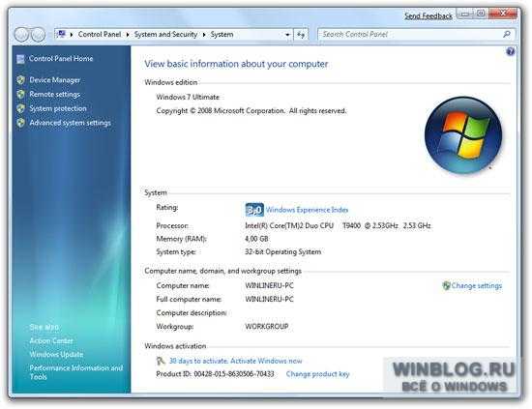This screenshot has width=532, height=409.
Task: Click the Activate Windows now link
Action: [x=235, y=361]
